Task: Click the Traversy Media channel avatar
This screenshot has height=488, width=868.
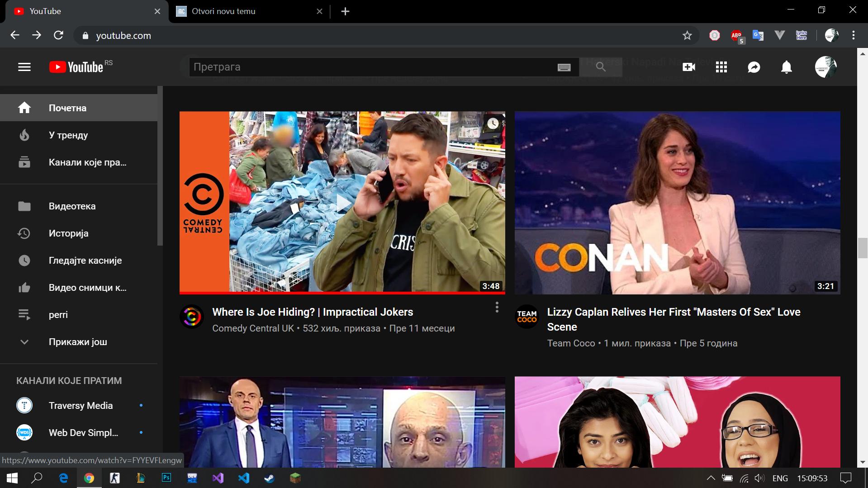Action: click(x=24, y=405)
